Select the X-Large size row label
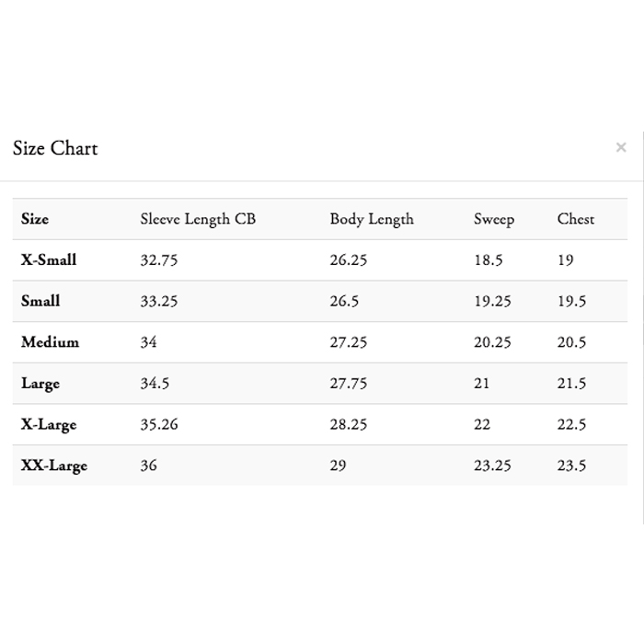This screenshot has height=644, width=644. pyautogui.click(x=49, y=424)
